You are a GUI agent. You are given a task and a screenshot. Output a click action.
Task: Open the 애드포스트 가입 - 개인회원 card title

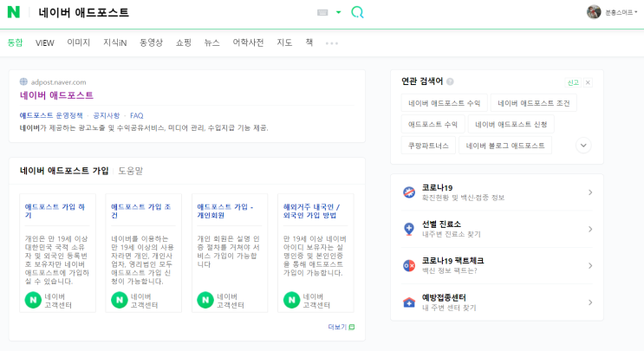click(x=225, y=211)
